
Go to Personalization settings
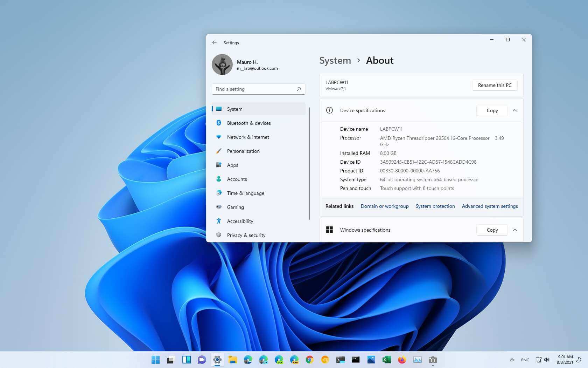(243, 151)
